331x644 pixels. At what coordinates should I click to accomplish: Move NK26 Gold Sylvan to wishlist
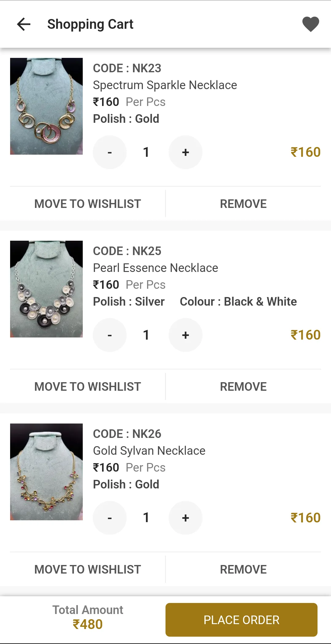coord(88,569)
